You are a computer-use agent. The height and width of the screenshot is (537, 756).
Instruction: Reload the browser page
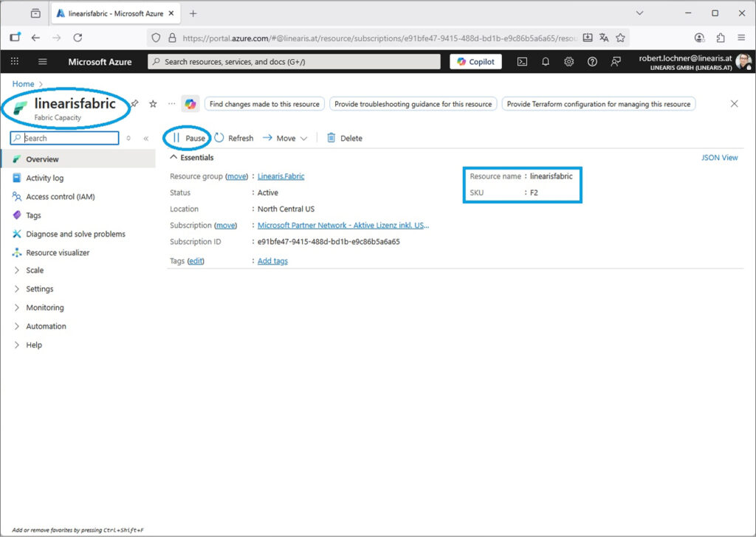click(78, 38)
